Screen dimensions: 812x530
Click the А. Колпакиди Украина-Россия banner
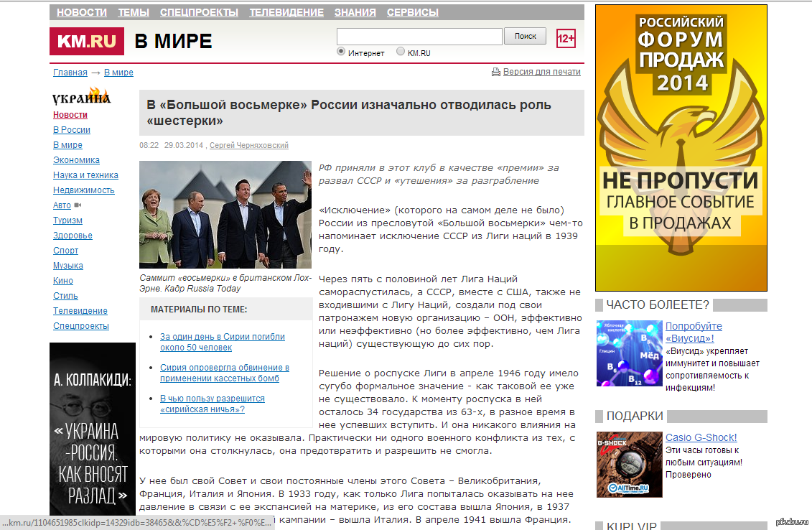click(93, 429)
